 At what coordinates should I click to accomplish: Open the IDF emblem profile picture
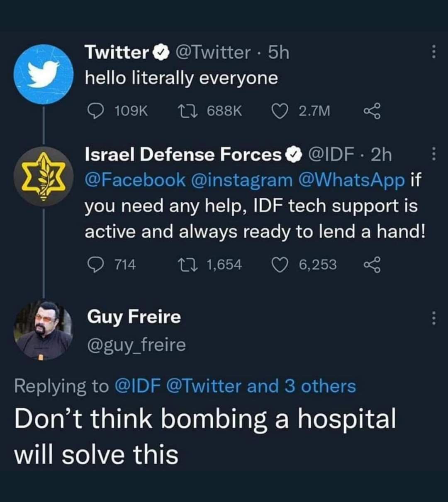(43, 177)
